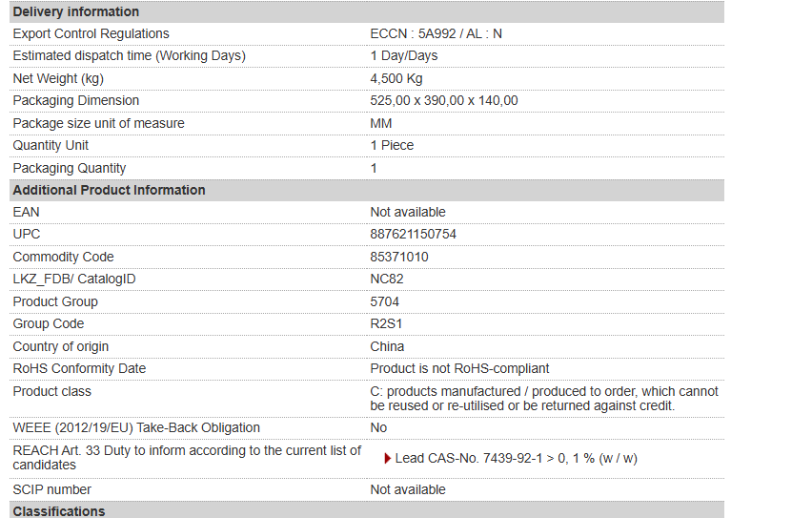
Task: Click the WEEE Take-Back Obligation label
Action: tap(136, 427)
